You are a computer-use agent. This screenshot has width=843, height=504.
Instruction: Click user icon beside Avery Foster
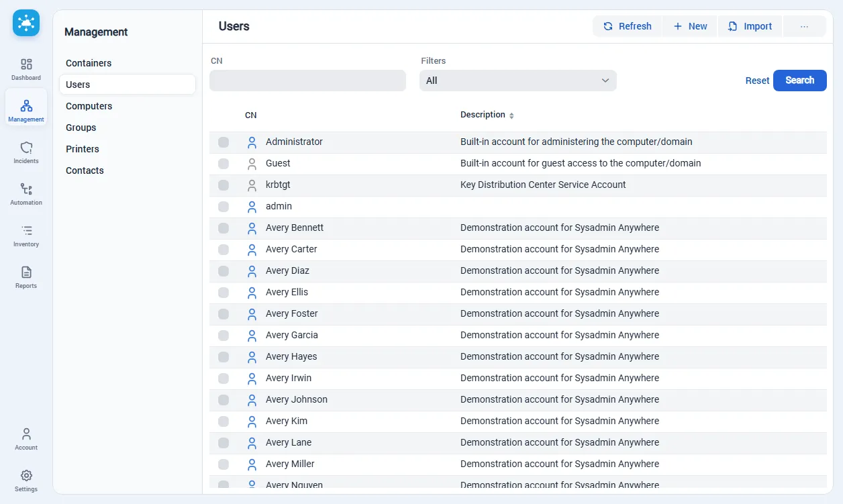tap(252, 314)
